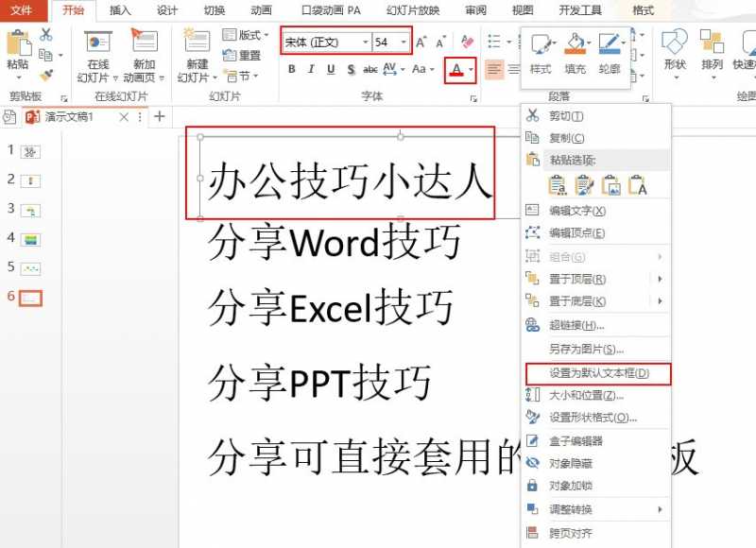Click the Copy icon in ribbon clipboard group
The height and width of the screenshot is (548, 756).
click(x=45, y=55)
